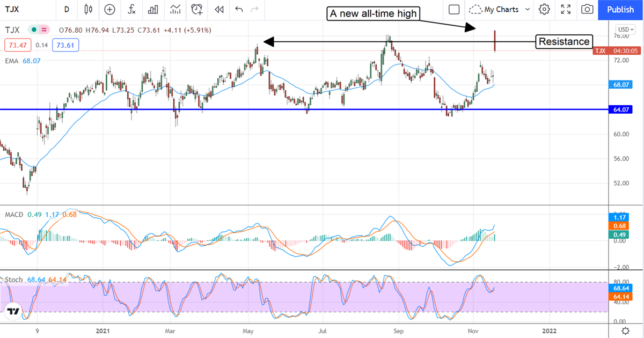Open chart settings gear in top toolbar
The height and width of the screenshot is (338, 644).
click(x=544, y=9)
